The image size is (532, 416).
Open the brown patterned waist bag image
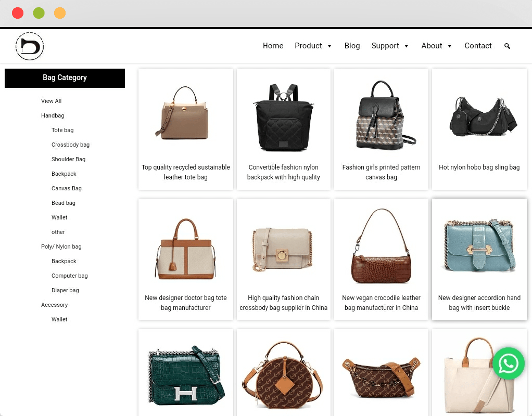[x=382, y=377]
